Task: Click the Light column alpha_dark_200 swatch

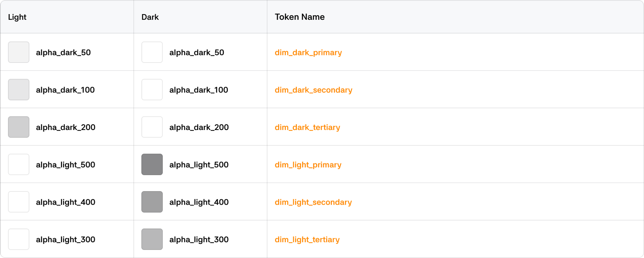Action: pyautogui.click(x=19, y=127)
